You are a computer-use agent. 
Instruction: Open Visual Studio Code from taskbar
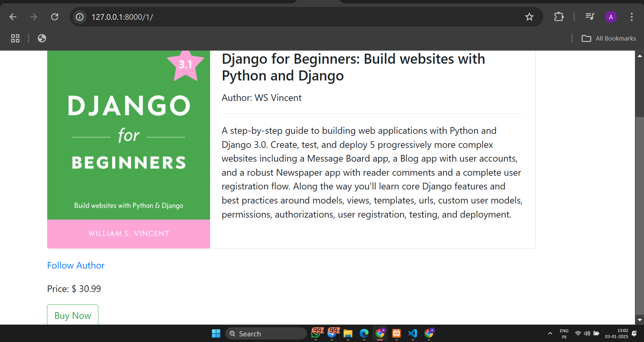(x=413, y=333)
